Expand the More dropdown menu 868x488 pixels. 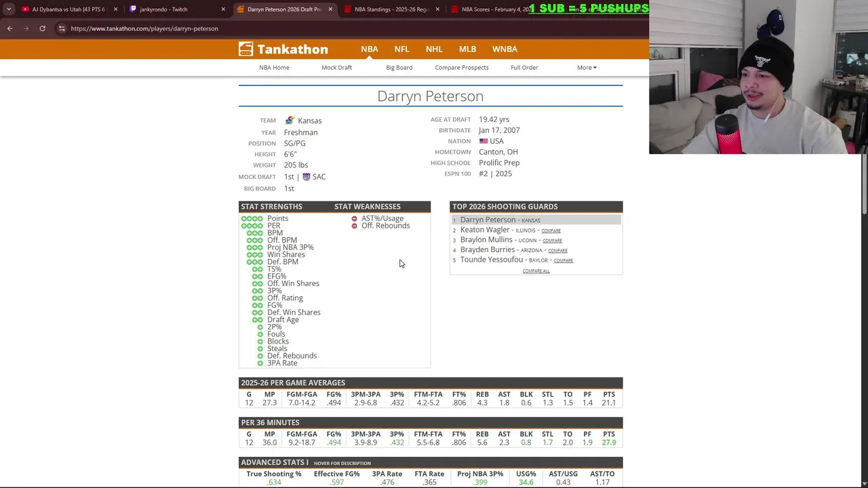pos(587,67)
